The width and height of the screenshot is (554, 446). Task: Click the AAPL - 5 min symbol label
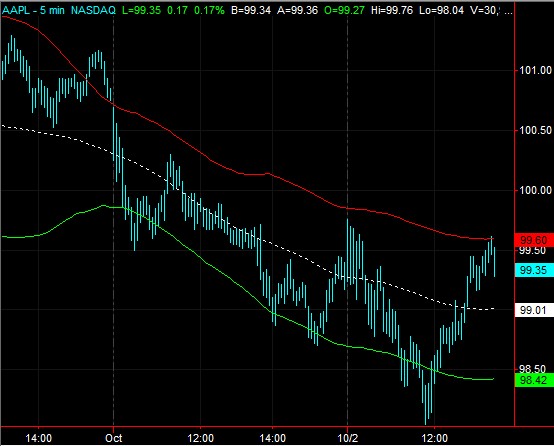33,10
